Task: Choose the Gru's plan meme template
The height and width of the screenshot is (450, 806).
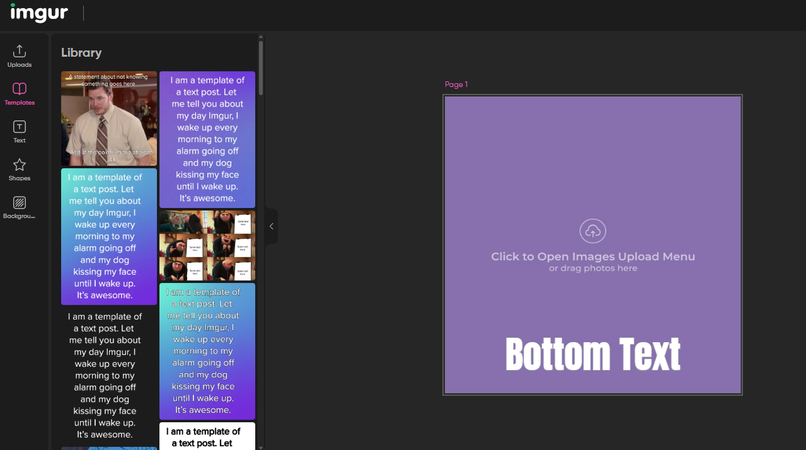Action: [x=207, y=245]
